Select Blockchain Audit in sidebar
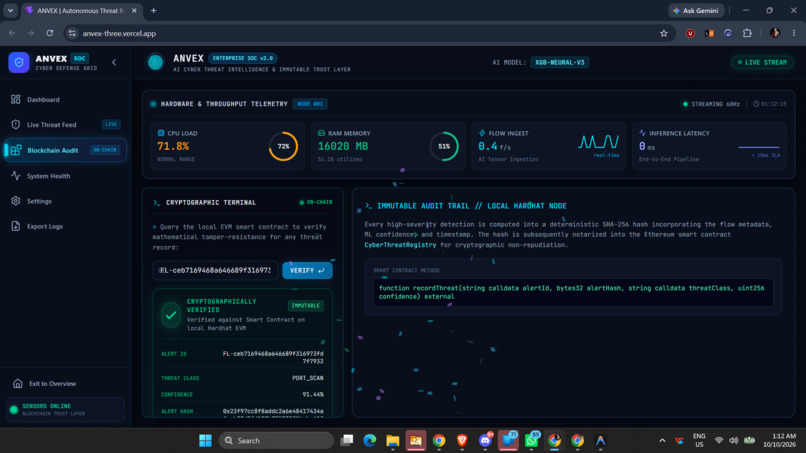Viewport: 806px width, 453px height. pyautogui.click(x=65, y=150)
